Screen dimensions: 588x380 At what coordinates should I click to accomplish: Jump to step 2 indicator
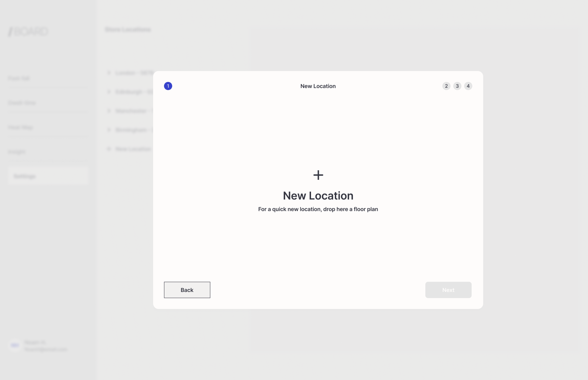click(446, 86)
